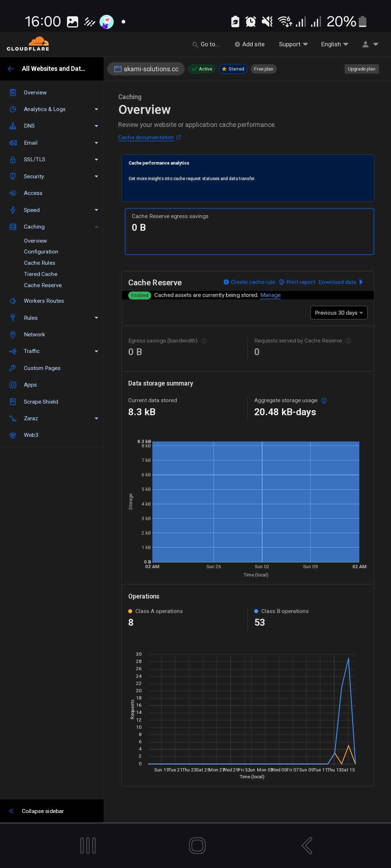Open the Previous 30 days dropdown
391x868 pixels.
point(339,313)
